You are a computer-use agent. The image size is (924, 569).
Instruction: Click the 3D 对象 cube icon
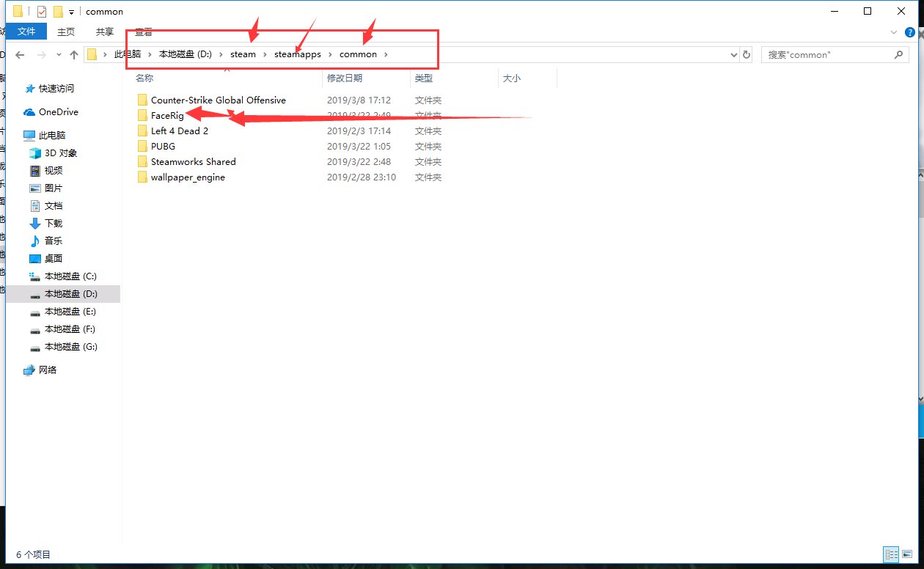pos(35,153)
